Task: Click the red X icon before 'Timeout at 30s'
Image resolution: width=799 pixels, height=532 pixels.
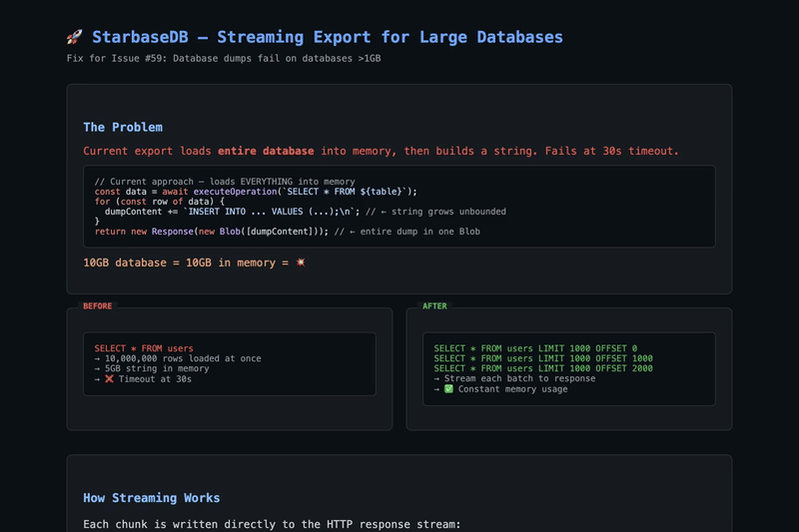Action: coord(109,378)
